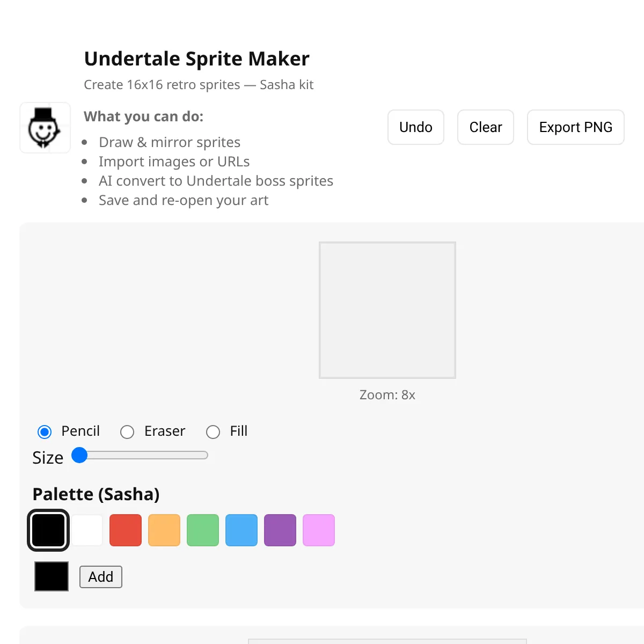This screenshot has height=644, width=644.
Task: Click the top-hat smiley logo icon
Action: [45, 128]
